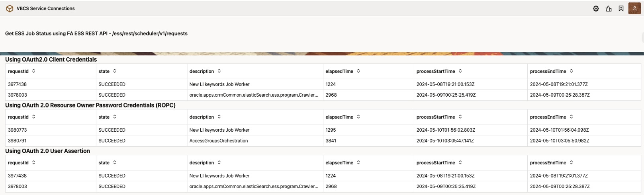644x195 pixels.
Task: Sort User Assertion table by processEndTime
Action: [x=572, y=163]
